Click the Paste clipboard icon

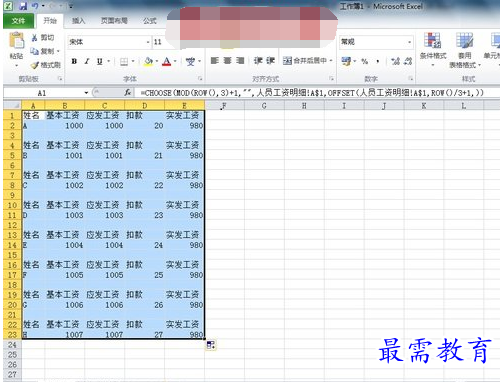tap(16, 41)
